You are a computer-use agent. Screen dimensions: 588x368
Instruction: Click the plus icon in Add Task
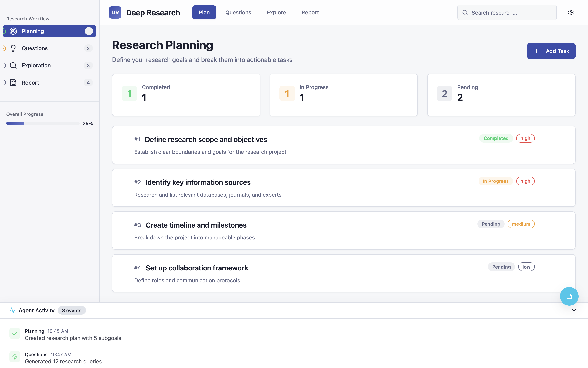[x=536, y=51]
